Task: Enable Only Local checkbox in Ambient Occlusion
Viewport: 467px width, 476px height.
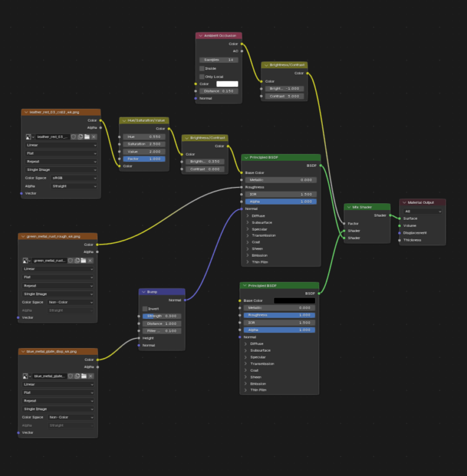Action: 202,77
